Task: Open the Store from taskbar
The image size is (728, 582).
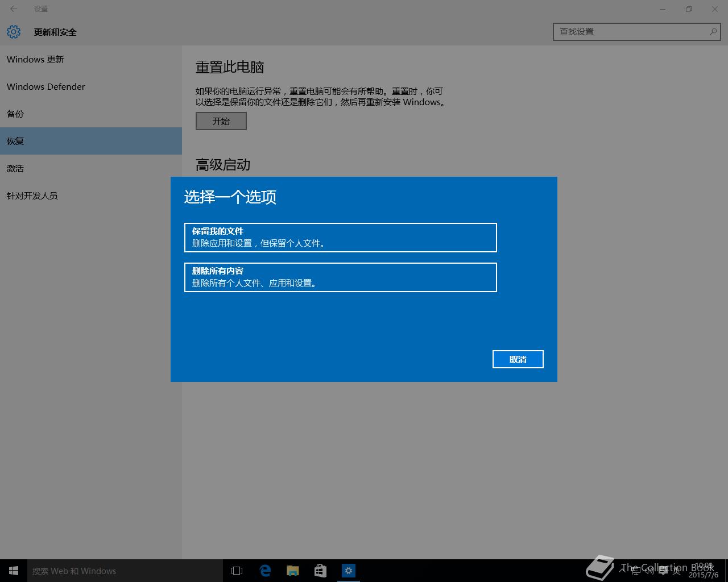Action: pyautogui.click(x=320, y=571)
